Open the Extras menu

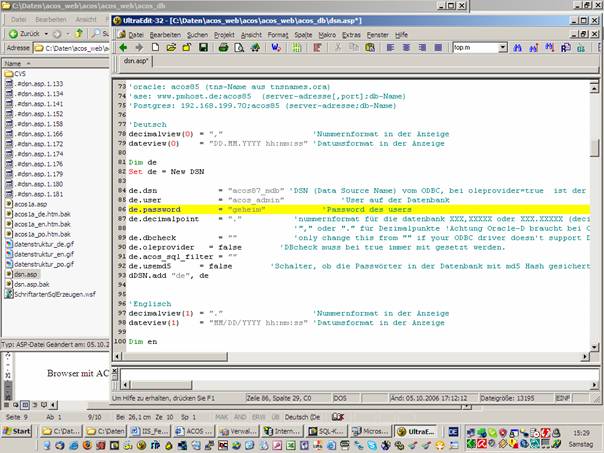(x=351, y=35)
